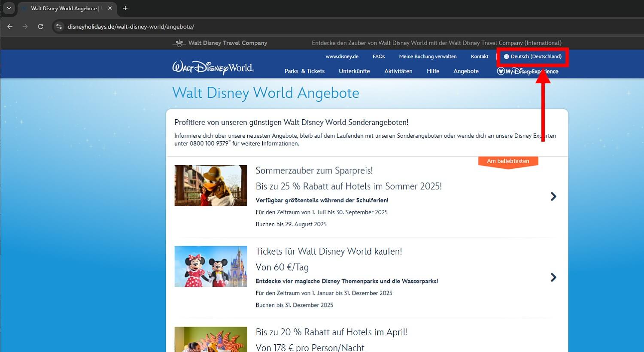Open the Unterkünfte menu
644x352 pixels.
click(x=354, y=71)
